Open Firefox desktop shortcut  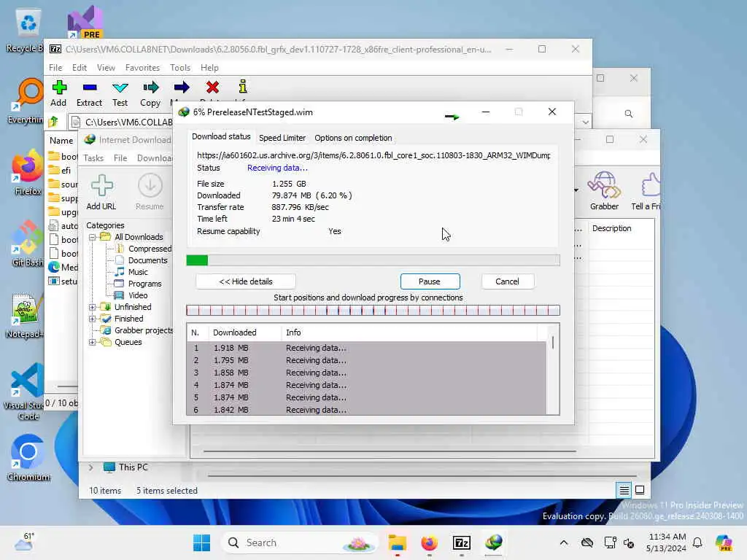point(28,166)
